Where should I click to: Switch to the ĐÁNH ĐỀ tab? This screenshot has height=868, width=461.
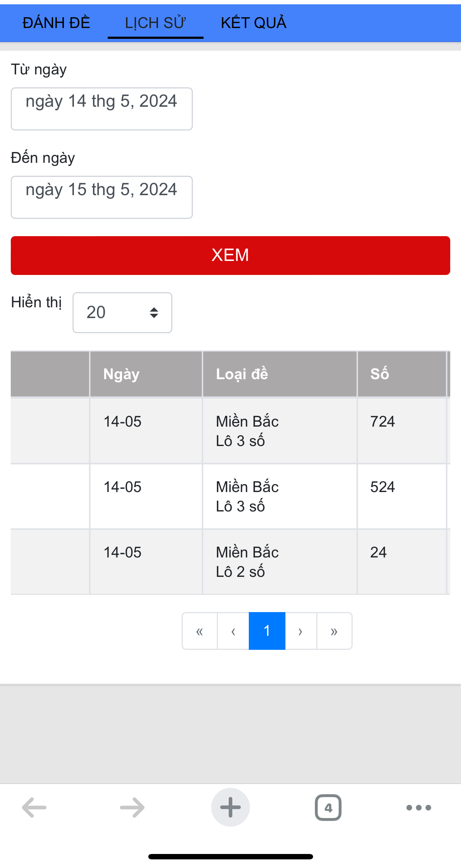(x=56, y=23)
